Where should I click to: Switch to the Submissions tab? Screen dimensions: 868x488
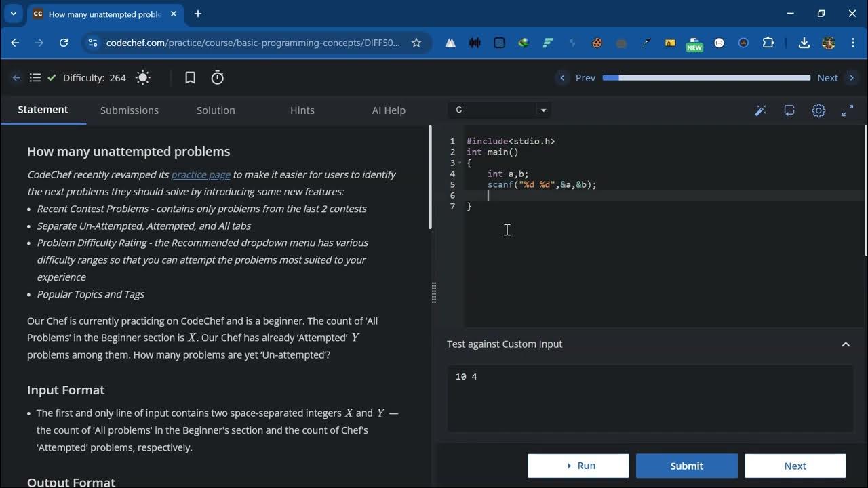point(130,110)
